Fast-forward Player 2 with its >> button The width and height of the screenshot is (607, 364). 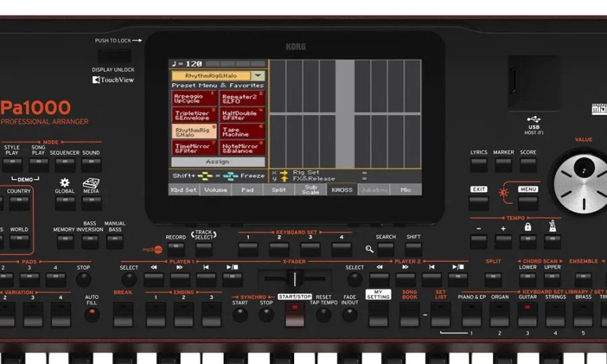pos(406,279)
